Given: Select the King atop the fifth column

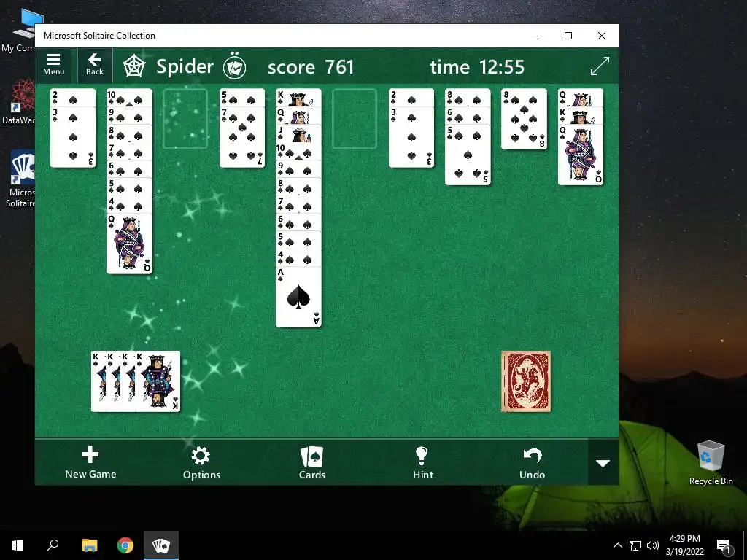Looking at the screenshot, I should coord(298,97).
